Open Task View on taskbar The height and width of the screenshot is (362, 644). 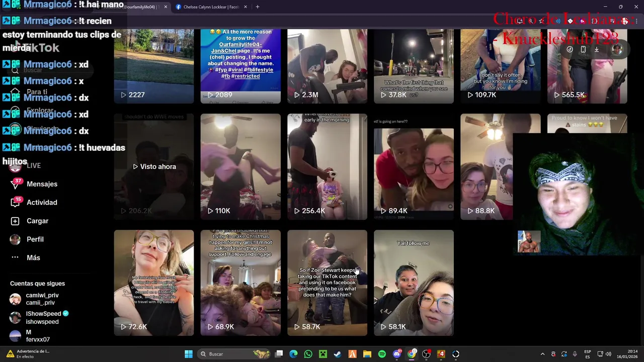tap(279, 354)
